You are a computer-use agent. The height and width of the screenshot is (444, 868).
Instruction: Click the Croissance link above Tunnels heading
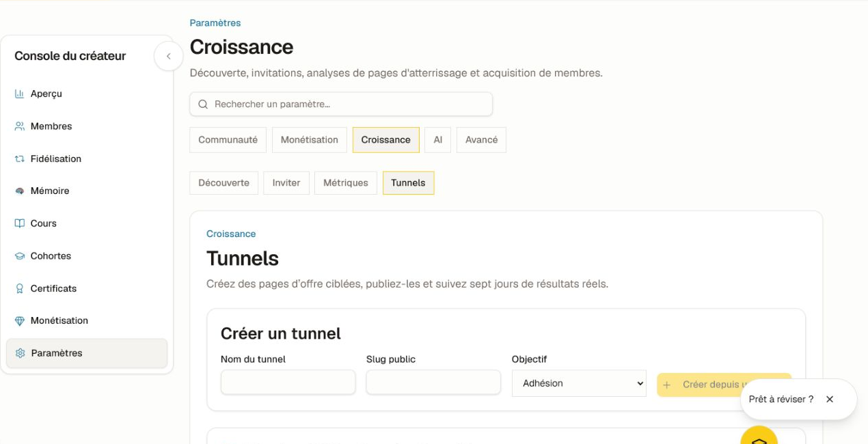pyautogui.click(x=231, y=234)
